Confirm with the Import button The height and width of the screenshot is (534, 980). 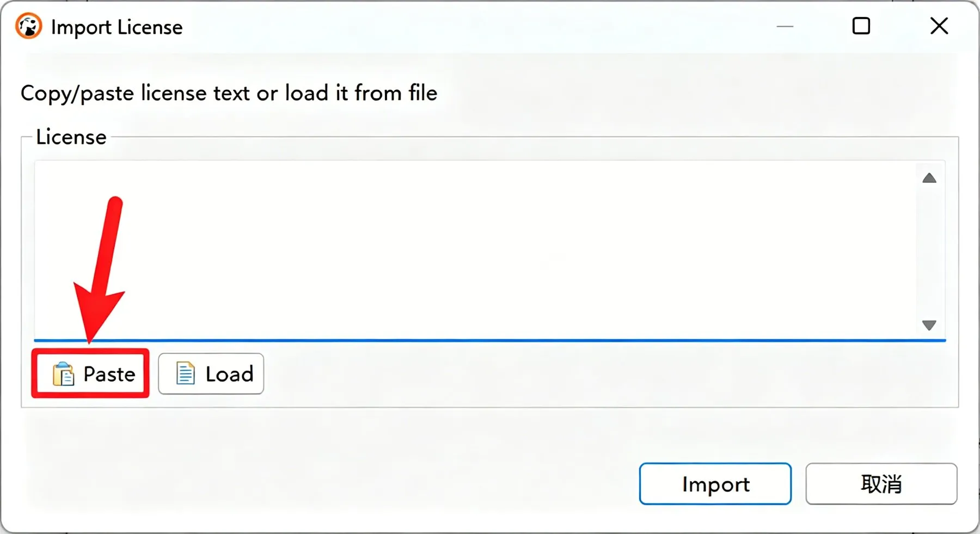(x=715, y=484)
